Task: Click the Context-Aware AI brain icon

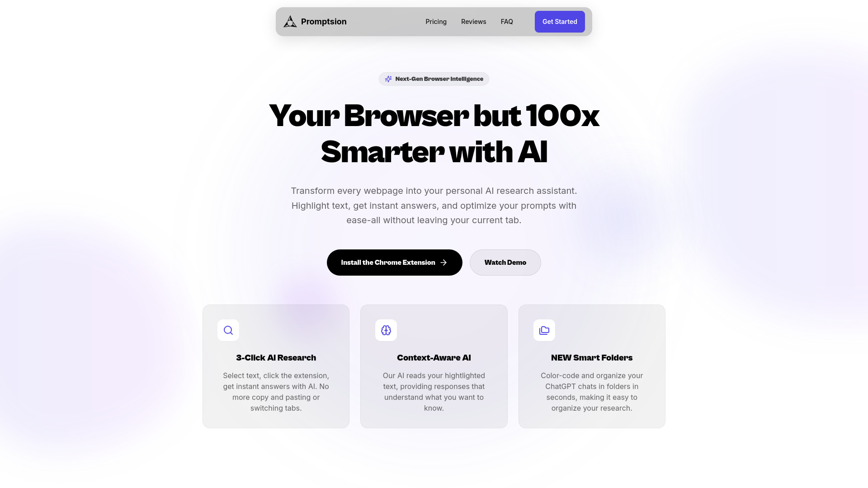Action: click(387, 330)
